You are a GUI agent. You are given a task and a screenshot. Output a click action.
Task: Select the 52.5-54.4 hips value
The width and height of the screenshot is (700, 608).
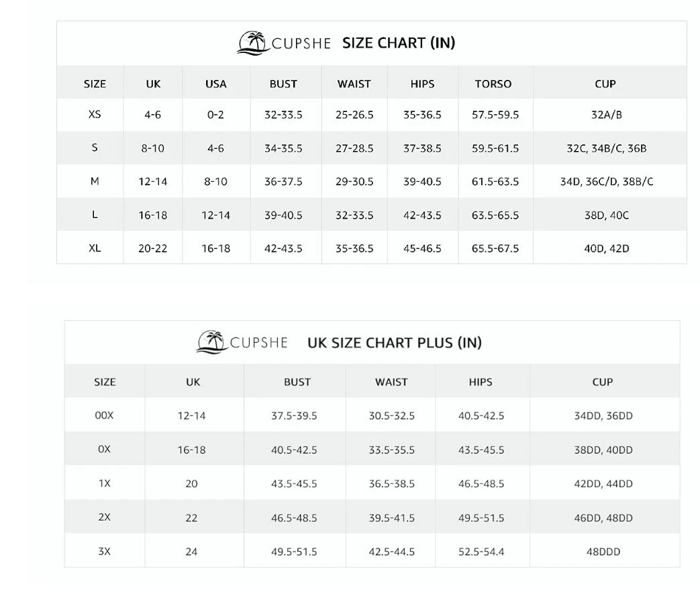click(x=481, y=552)
